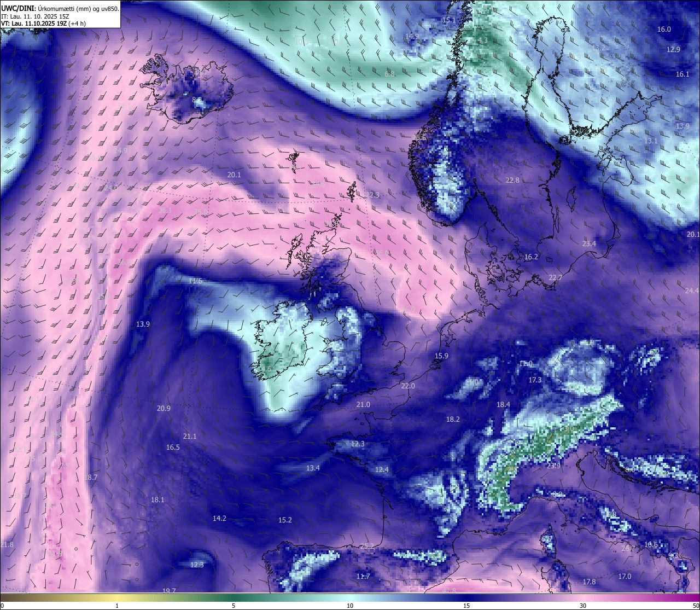
Task: Click the map value 21.1
Action: [189, 437]
